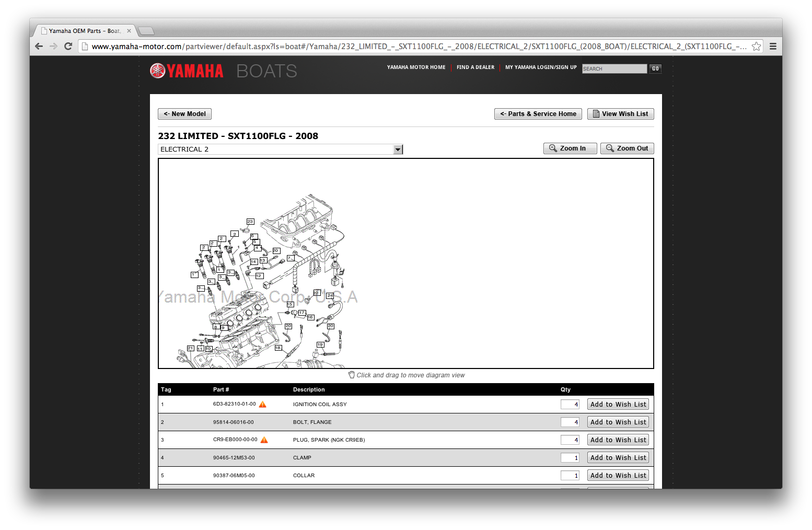Add CLAMP part to Wish List
Viewport: 812px width, 530px height.
(x=618, y=458)
